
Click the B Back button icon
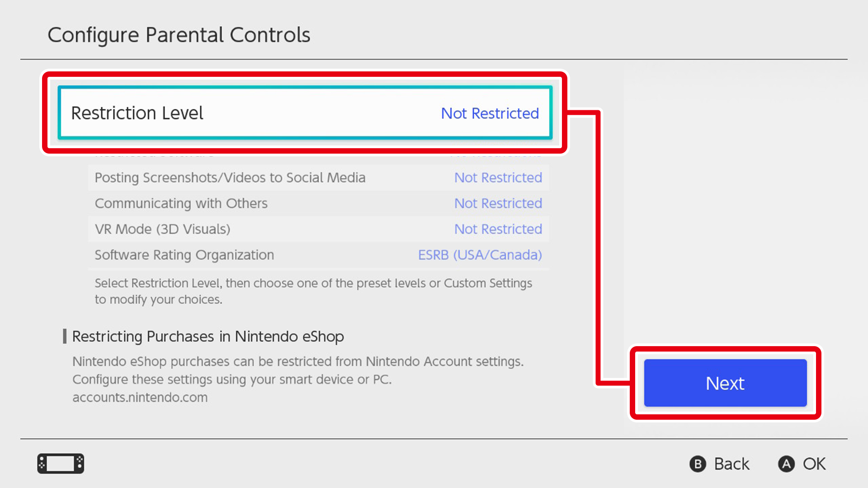coord(698,464)
